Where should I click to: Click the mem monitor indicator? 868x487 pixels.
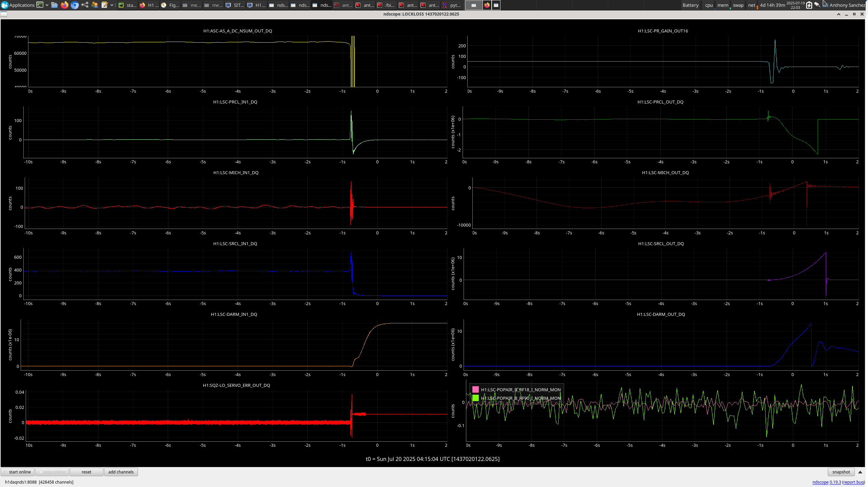coord(723,5)
